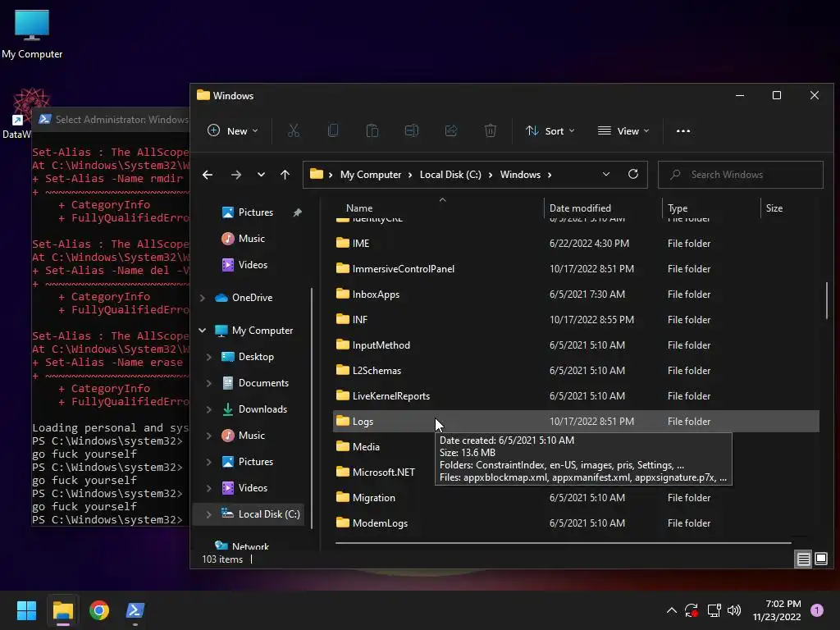Open notification center badge

tap(817, 610)
